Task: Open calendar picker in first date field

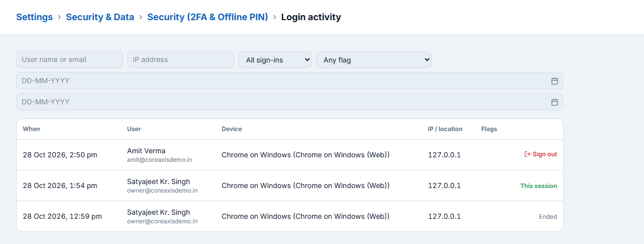Action: [x=554, y=81]
